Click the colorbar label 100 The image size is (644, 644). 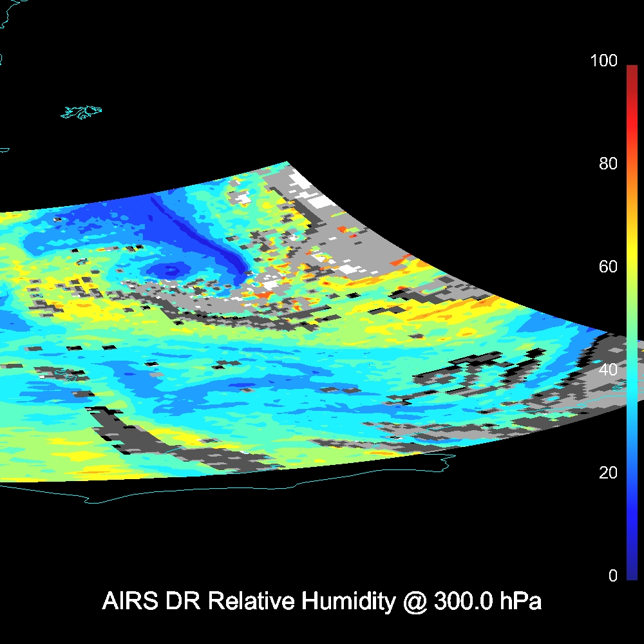pyautogui.click(x=603, y=61)
